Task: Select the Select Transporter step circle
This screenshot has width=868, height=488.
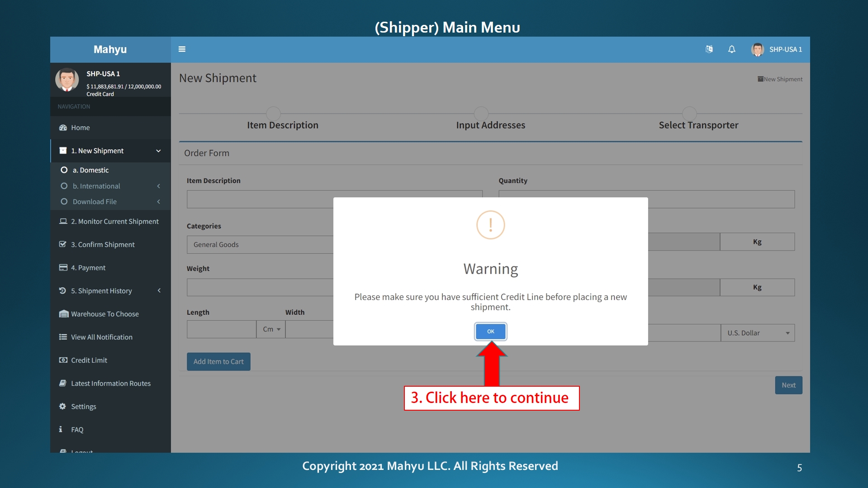Action: [689, 114]
